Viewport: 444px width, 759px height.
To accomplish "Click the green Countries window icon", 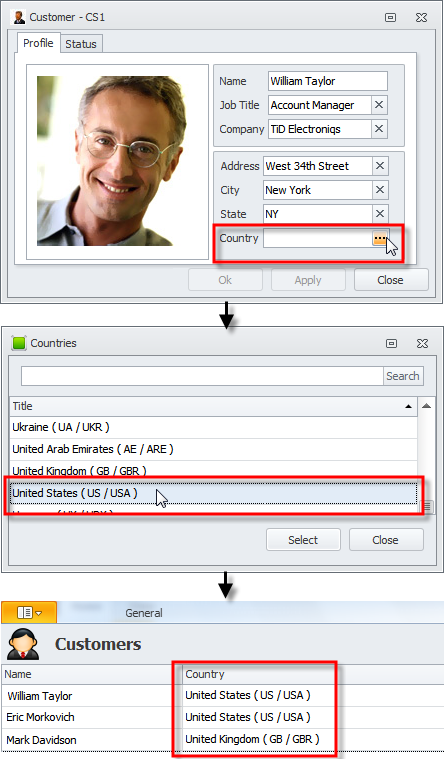I will point(19,343).
